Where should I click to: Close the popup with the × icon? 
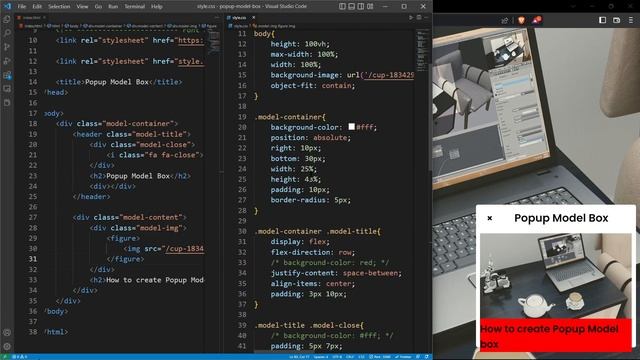[490, 218]
